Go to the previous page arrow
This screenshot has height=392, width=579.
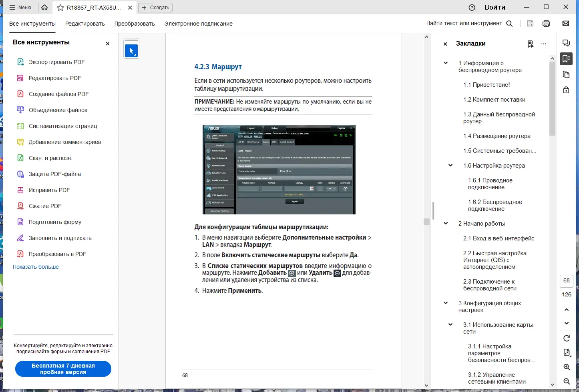click(x=567, y=310)
